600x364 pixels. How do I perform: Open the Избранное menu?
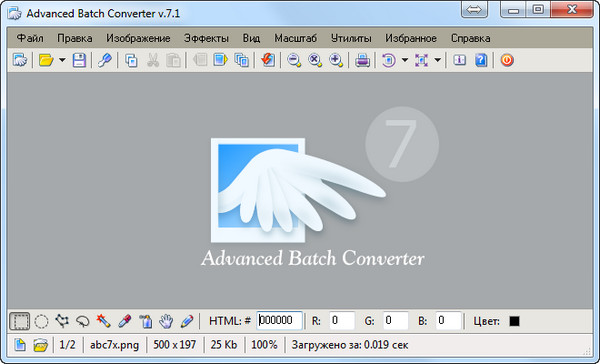coord(411,38)
